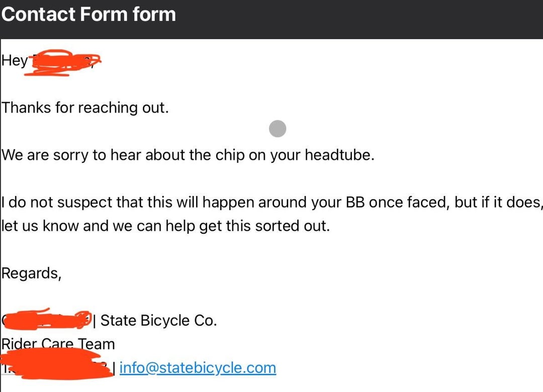
Task: Click the "BB" abbreviation in the message
Action: [x=355, y=202]
